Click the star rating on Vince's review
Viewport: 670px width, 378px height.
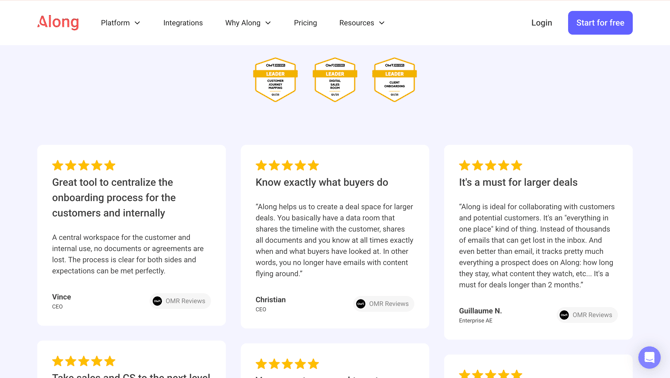click(84, 165)
